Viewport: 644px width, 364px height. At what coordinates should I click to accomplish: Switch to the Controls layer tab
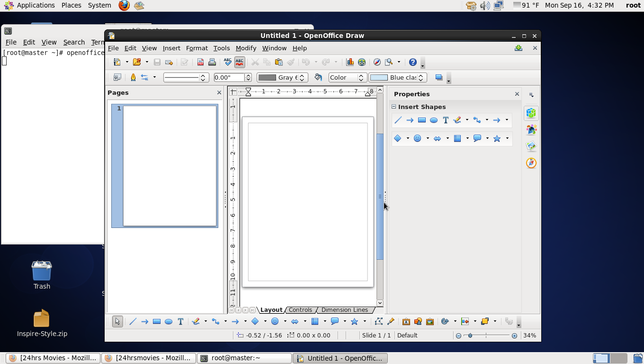pyautogui.click(x=300, y=310)
